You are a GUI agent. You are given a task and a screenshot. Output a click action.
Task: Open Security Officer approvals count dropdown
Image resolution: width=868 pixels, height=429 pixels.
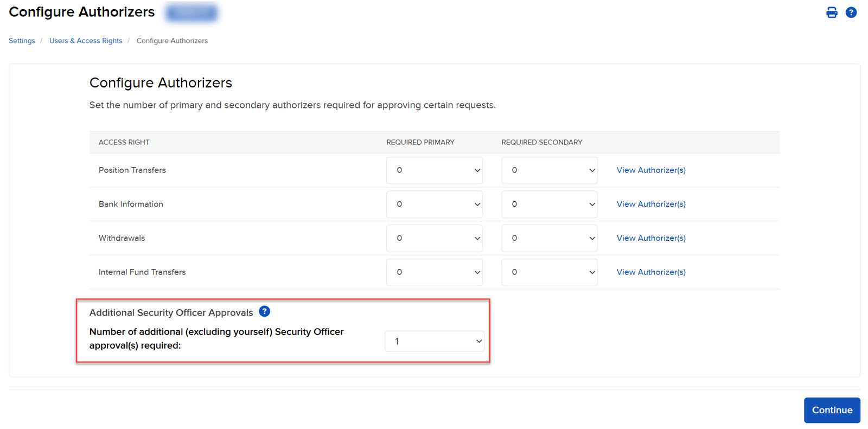(x=435, y=341)
